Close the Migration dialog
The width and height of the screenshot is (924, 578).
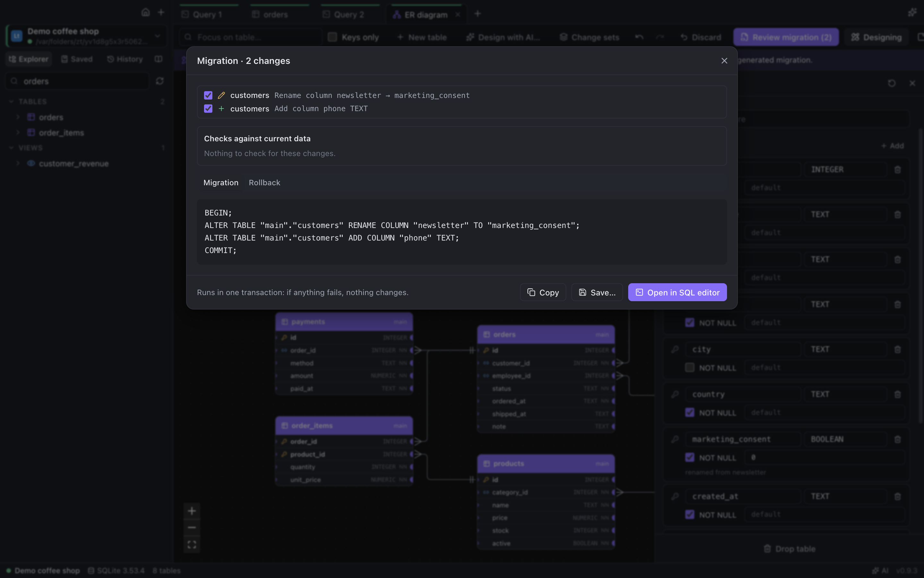click(x=724, y=61)
